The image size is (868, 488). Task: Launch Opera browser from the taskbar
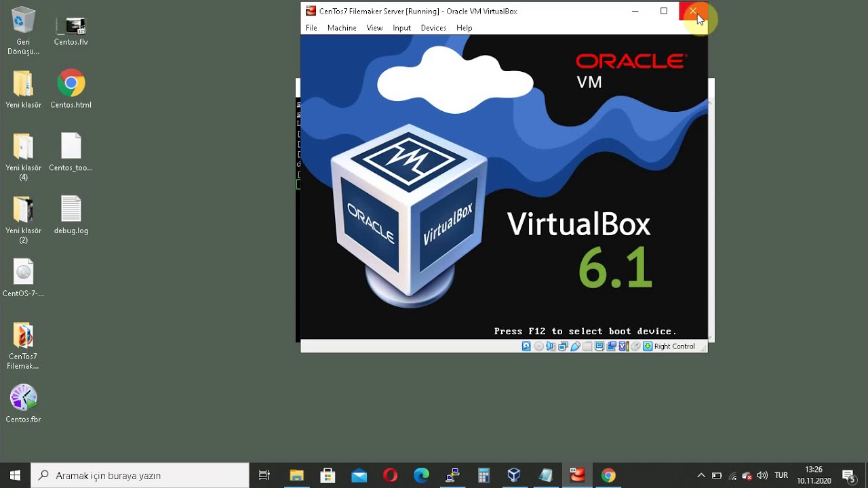click(x=390, y=475)
